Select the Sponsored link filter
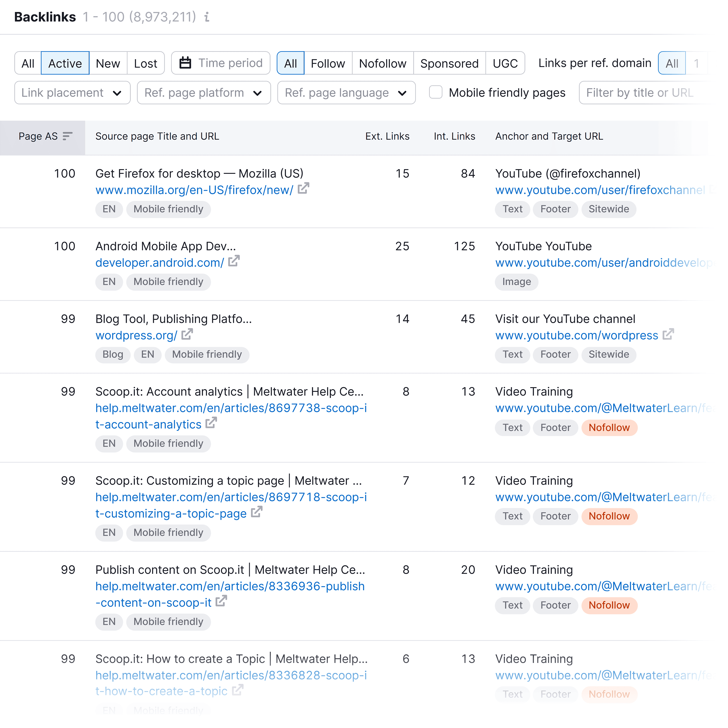Image resolution: width=728 pixels, height=728 pixels. pyautogui.click(x=449, y=63)
